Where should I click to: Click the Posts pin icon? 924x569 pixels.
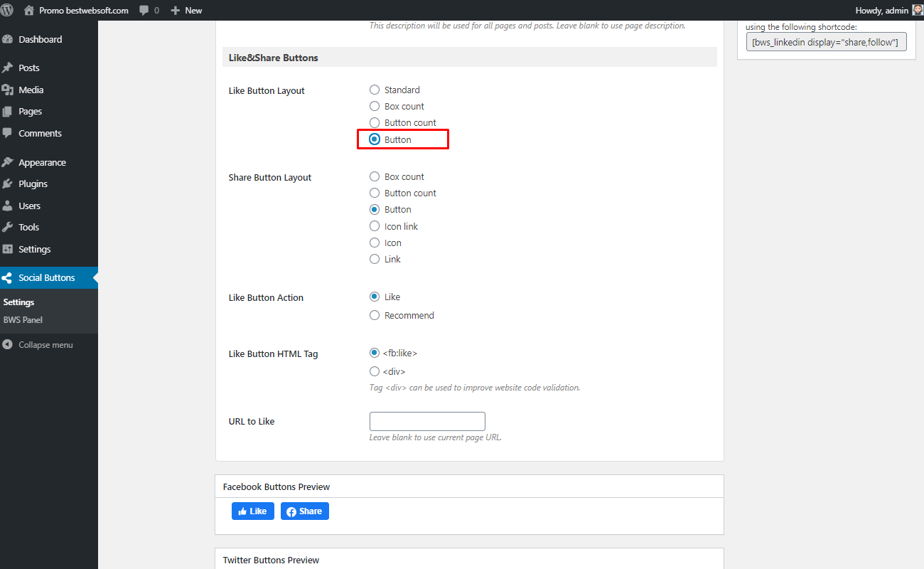tap(8, 68)
